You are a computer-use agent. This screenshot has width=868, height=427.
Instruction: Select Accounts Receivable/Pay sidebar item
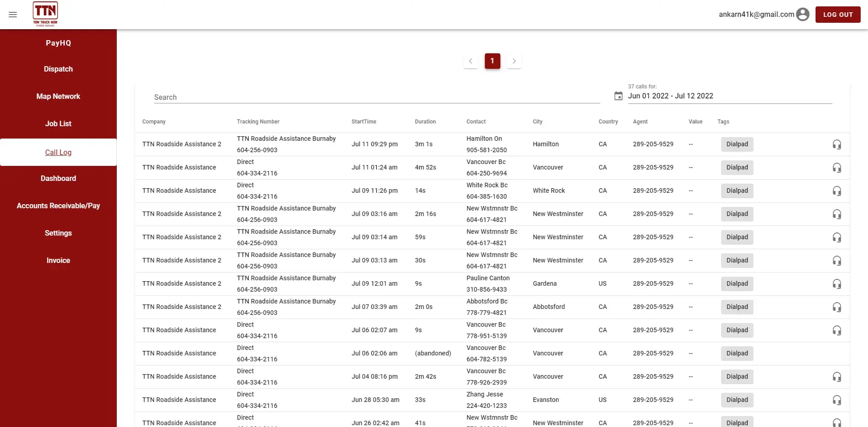[58, 206]
